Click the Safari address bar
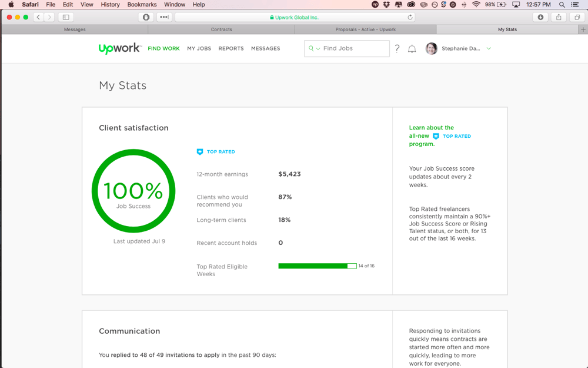Screen dimensions: 588x368 coord(295,17)
